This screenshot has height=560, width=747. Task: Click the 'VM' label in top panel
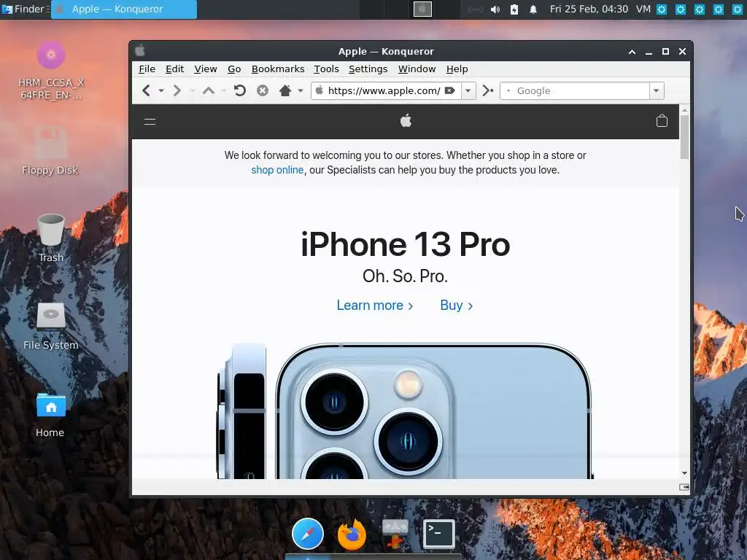pos(643,9)
